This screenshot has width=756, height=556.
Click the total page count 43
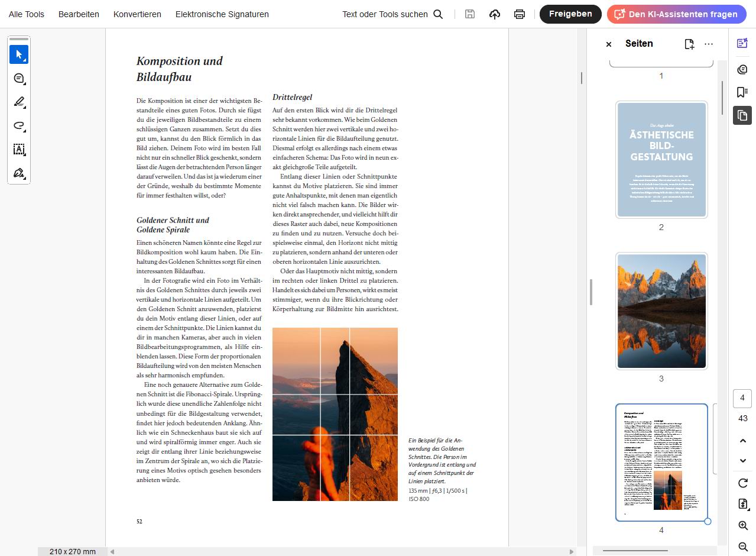coord(743,418)
